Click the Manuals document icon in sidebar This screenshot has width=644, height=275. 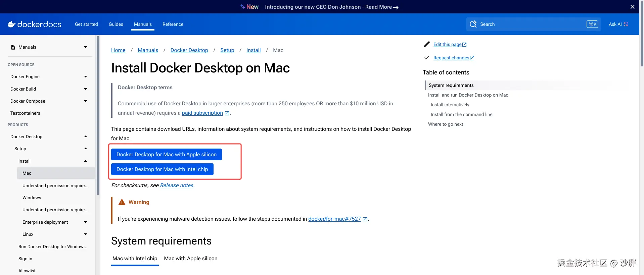(x=13, y=47)
